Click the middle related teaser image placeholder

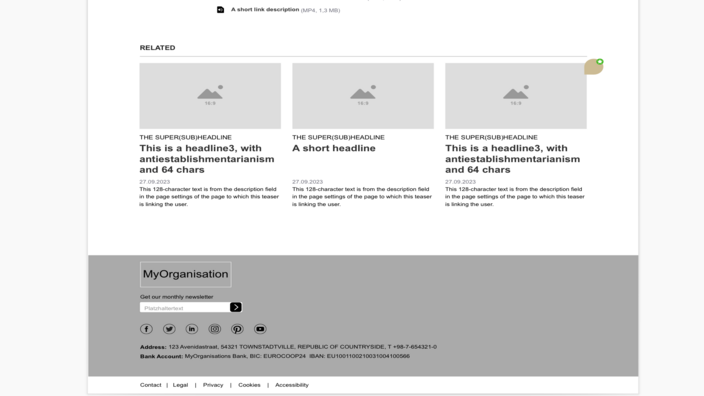tap(363, 96)
